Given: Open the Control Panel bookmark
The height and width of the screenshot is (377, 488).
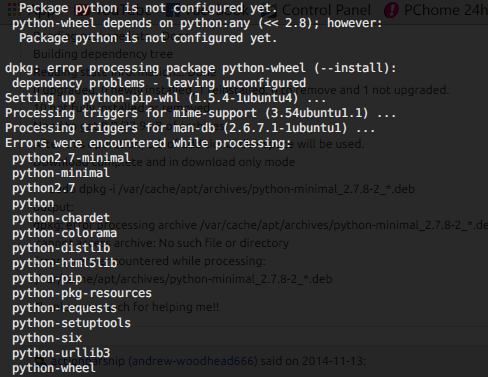Looking at the screenshot, I should point(326,10).
